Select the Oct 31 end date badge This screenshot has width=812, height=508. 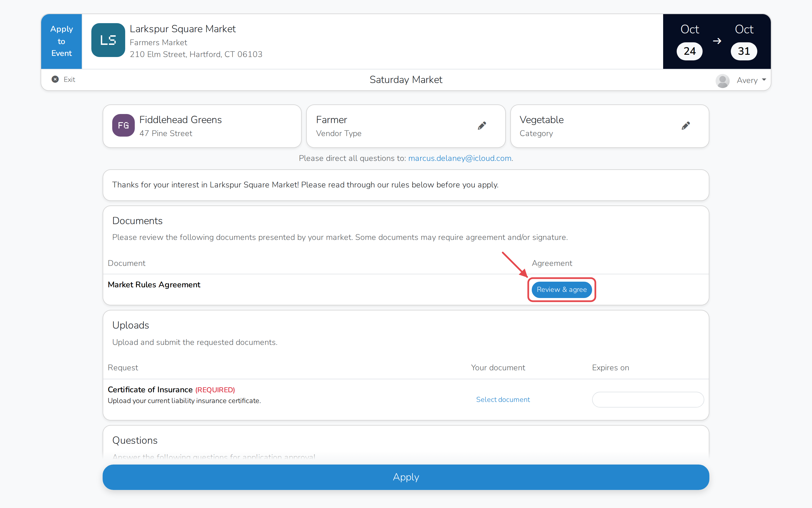[744, 51]
